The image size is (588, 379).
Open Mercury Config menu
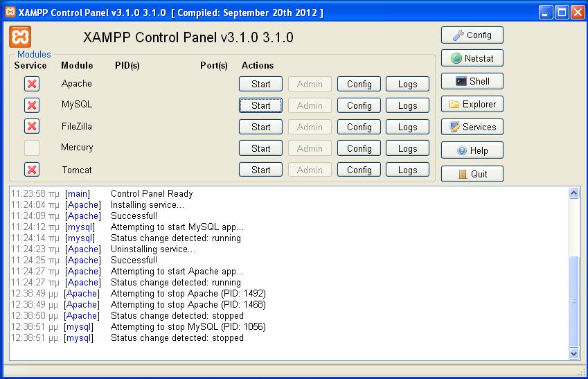coord(359,148)
